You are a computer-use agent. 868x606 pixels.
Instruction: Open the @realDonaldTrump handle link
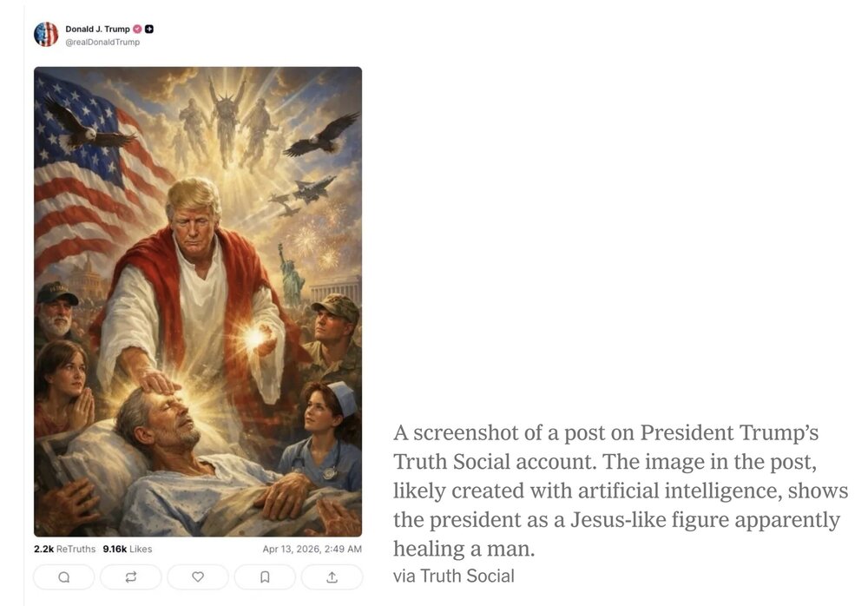pos(102,42)
